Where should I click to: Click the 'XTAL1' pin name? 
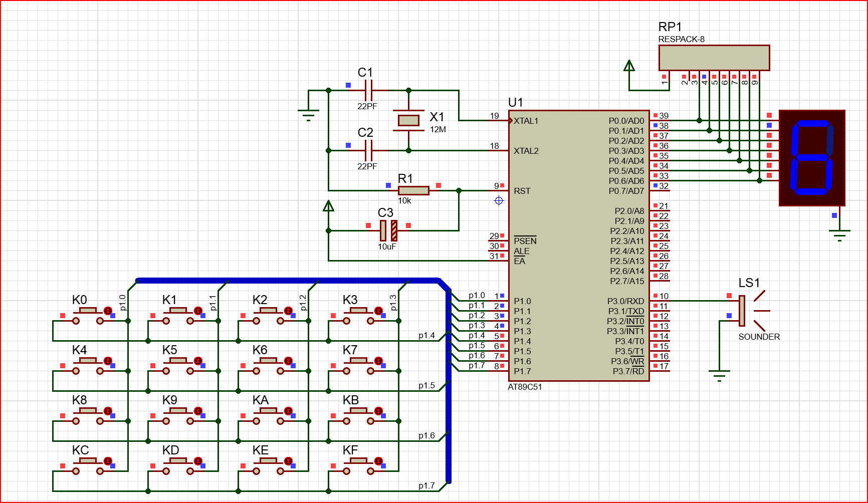click(526, 121)
